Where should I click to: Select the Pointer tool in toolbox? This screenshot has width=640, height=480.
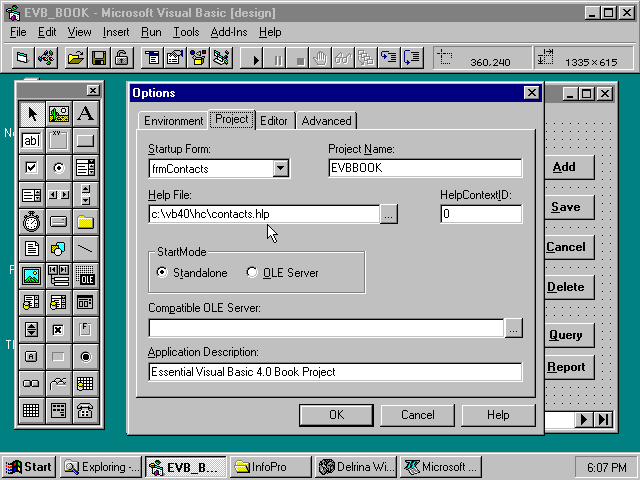[31, 114]
